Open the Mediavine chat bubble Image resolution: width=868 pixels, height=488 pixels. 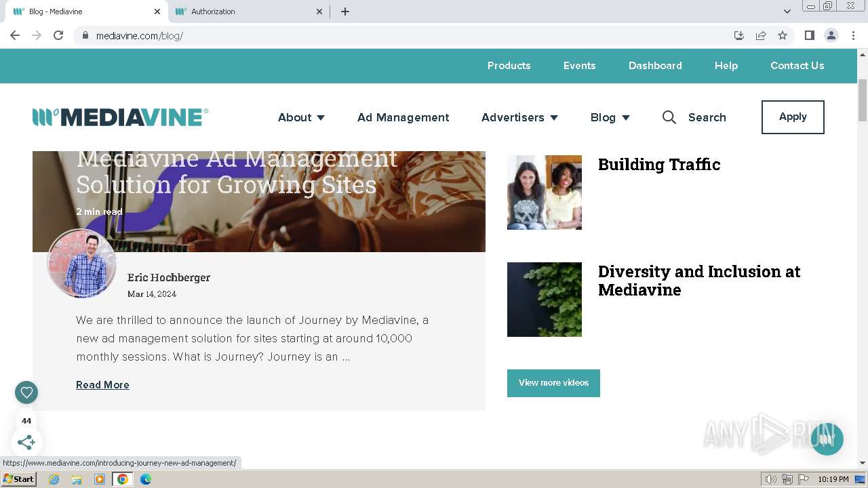[x=827, y=439]
